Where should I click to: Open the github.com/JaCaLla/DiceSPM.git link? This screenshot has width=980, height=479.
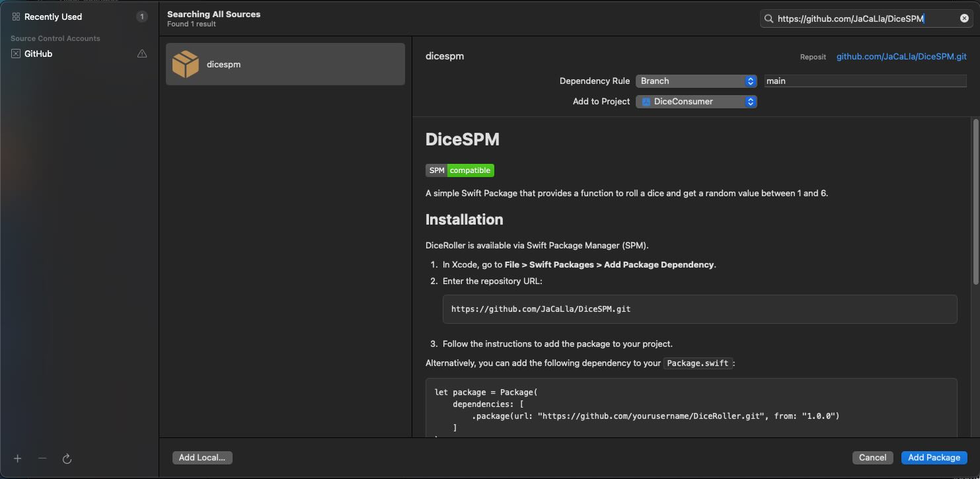coord(901,56)
